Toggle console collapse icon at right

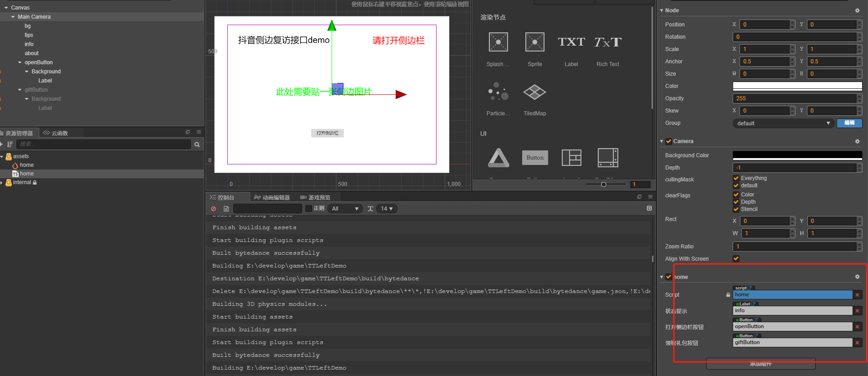coord(649,208)
